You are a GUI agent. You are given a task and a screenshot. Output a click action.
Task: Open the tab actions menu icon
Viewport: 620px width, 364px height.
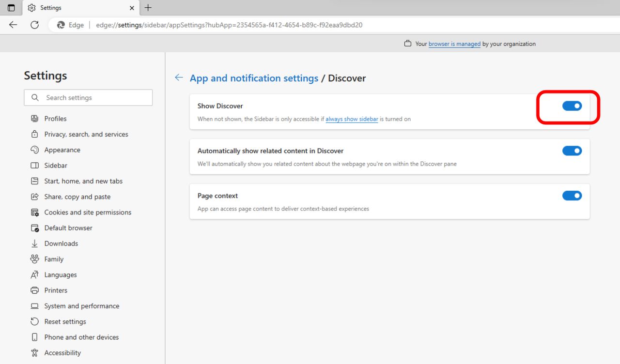point(11,8)
